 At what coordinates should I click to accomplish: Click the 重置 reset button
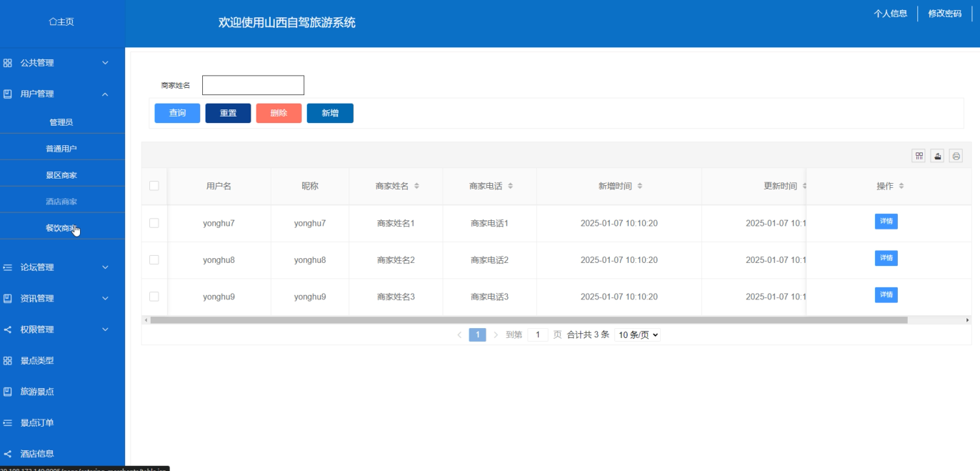click(228, 113)
